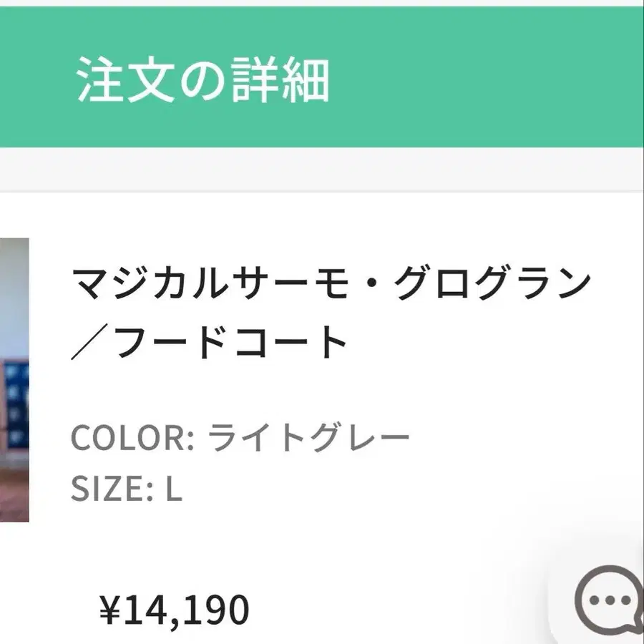Select the ライトグレー color value
The height and width of the screenshot is (644, 644).
(308, 437)
